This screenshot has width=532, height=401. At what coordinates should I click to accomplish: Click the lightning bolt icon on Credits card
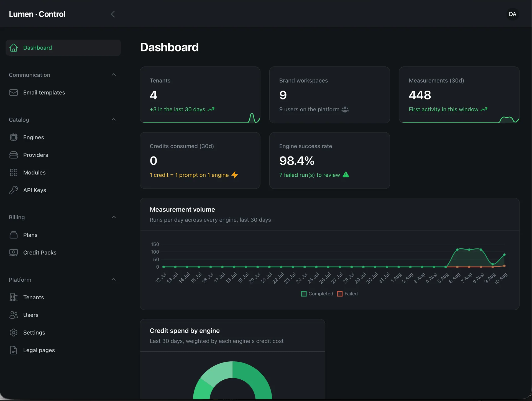click(x=235, y=175)
